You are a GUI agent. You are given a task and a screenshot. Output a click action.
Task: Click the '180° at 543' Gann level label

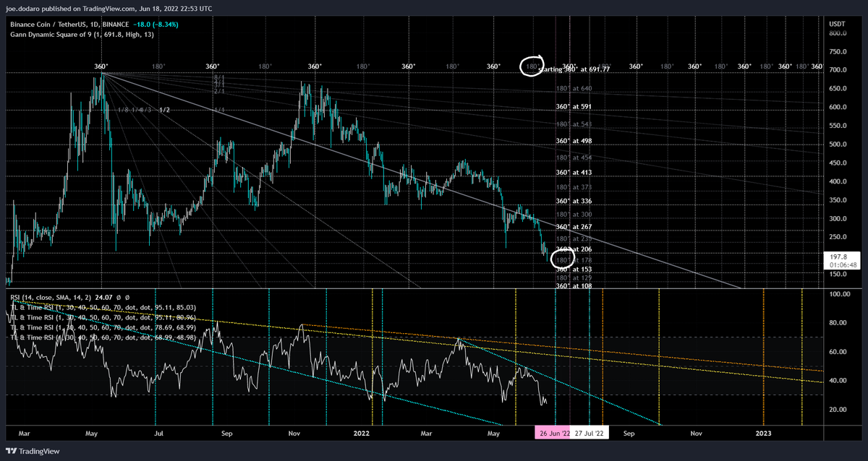[574, 124]
